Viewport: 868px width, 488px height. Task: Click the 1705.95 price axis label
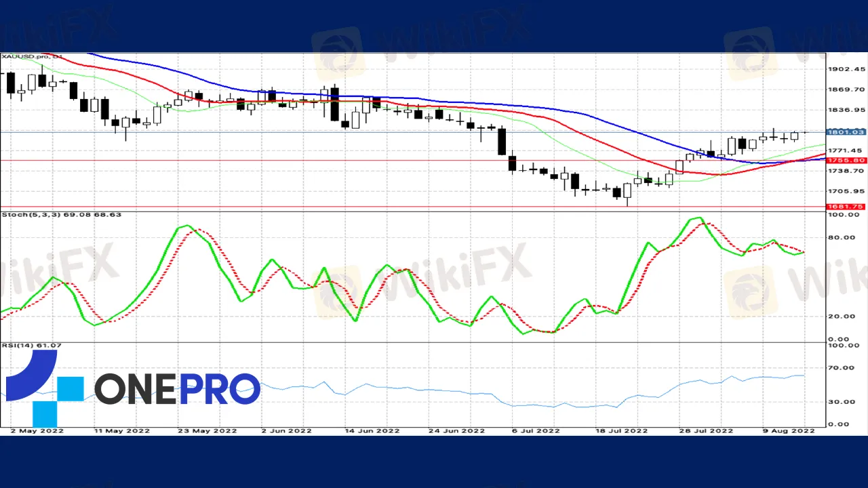846,192
